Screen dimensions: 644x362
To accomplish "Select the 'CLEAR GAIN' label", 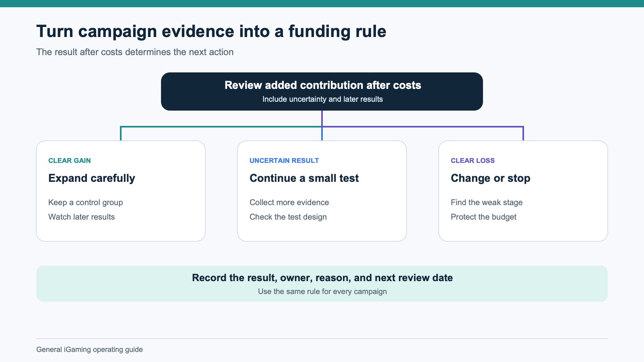I will pyautogui.click(x=70, y=160).
